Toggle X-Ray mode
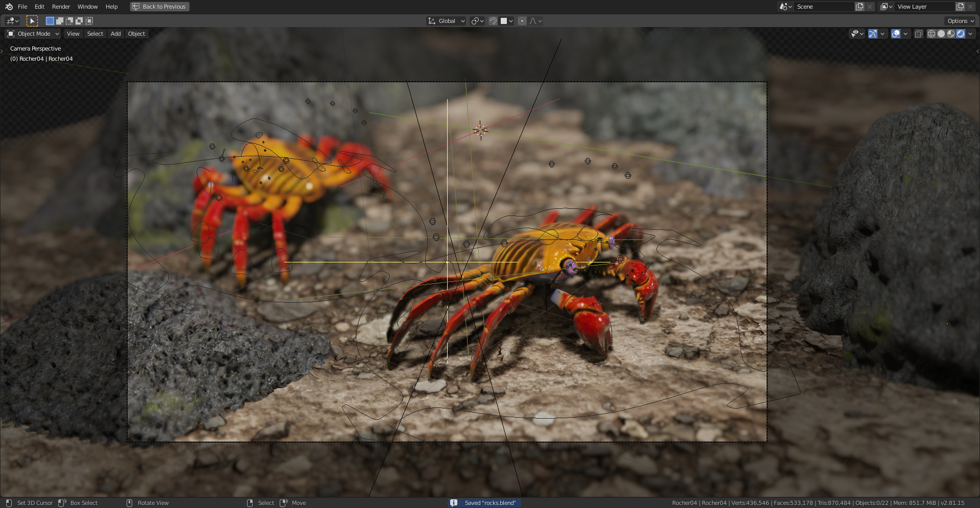 pyautogui.click(x=918, y=34)
